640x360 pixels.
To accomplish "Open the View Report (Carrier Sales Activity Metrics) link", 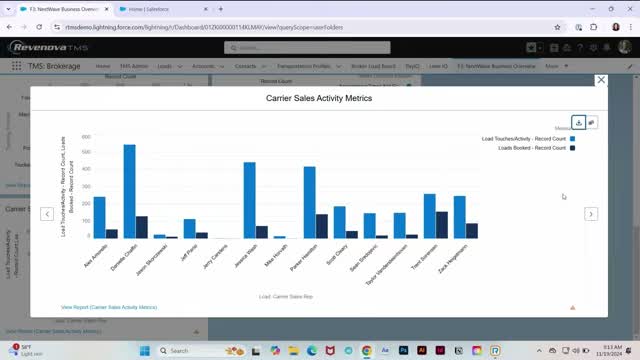I will pyautogui.click(x=109, y=307).
